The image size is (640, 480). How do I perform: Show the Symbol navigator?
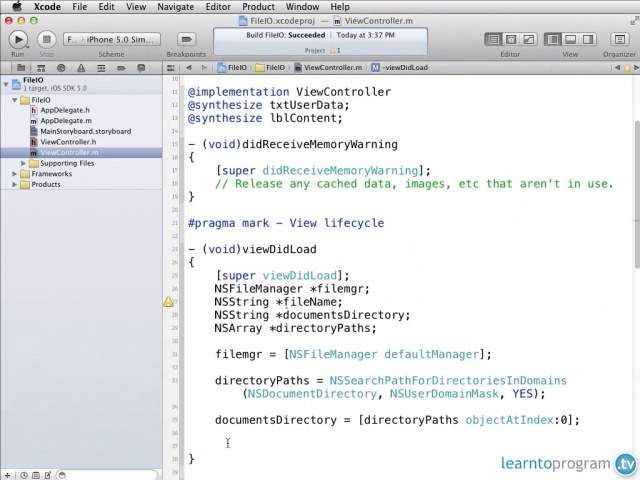(x=41, y=68)
